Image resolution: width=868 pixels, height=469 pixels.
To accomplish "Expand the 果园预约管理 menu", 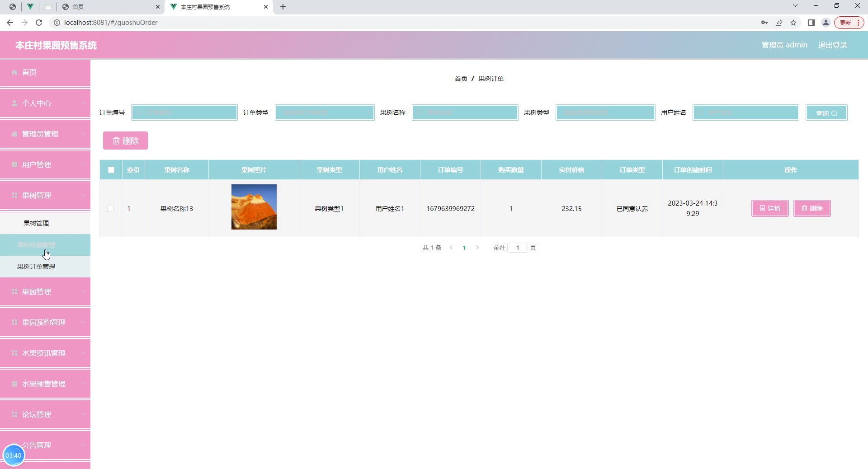I will point(45,322).
